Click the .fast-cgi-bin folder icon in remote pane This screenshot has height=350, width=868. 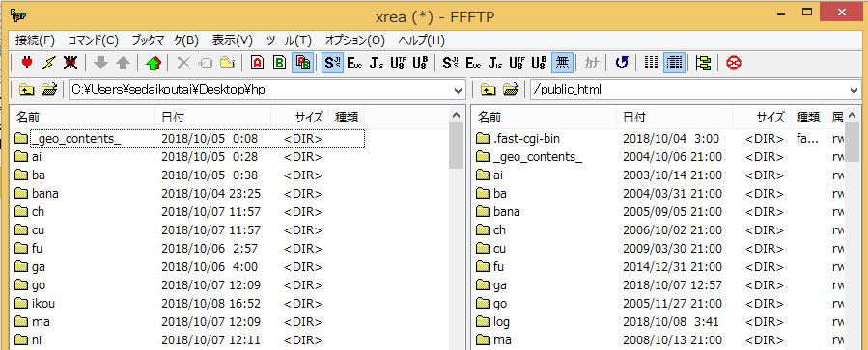(x=483, y=138)
